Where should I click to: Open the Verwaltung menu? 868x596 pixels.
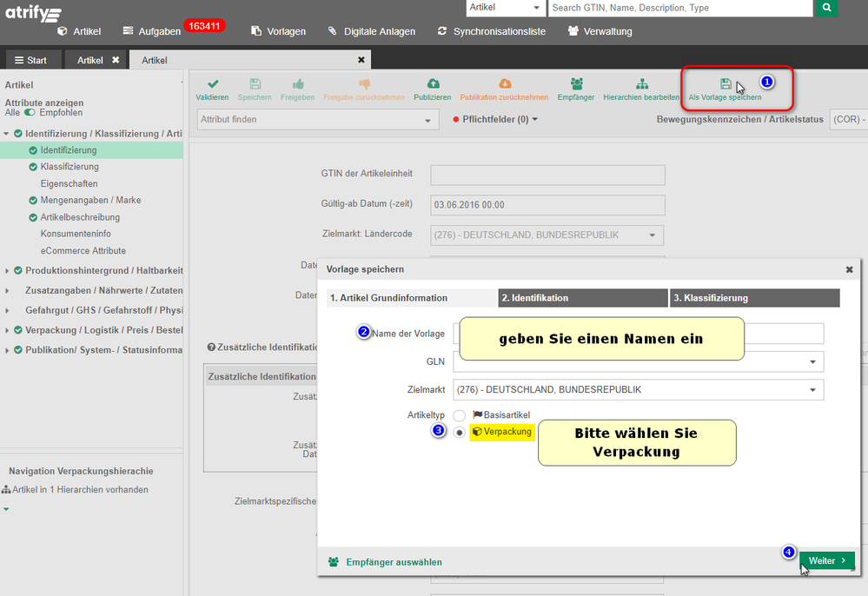point(600,31)
